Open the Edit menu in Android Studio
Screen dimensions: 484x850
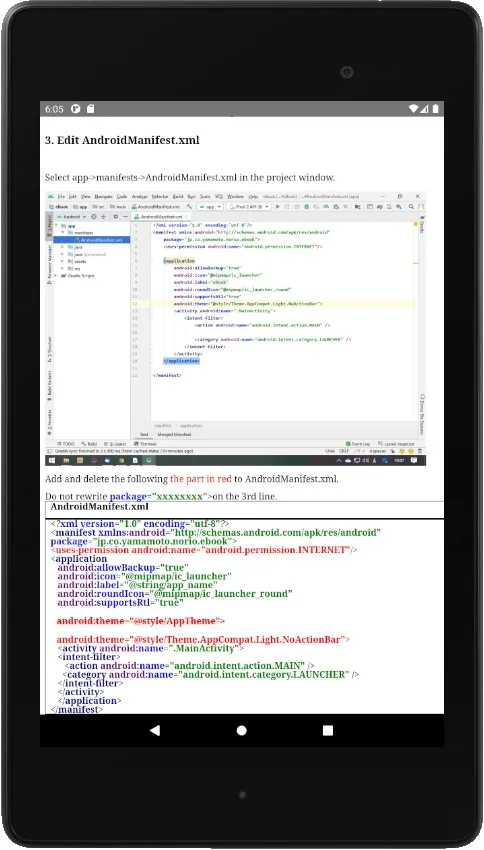72,196
